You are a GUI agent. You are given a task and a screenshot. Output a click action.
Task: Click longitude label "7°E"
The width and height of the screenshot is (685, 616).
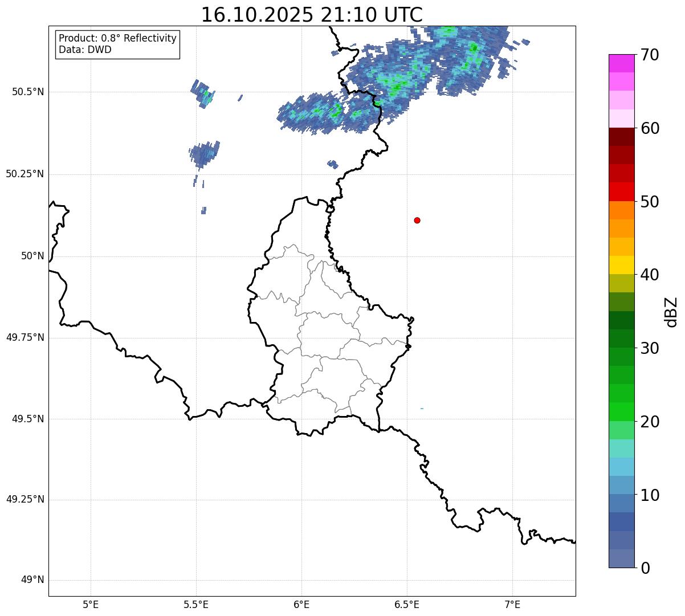512,604
